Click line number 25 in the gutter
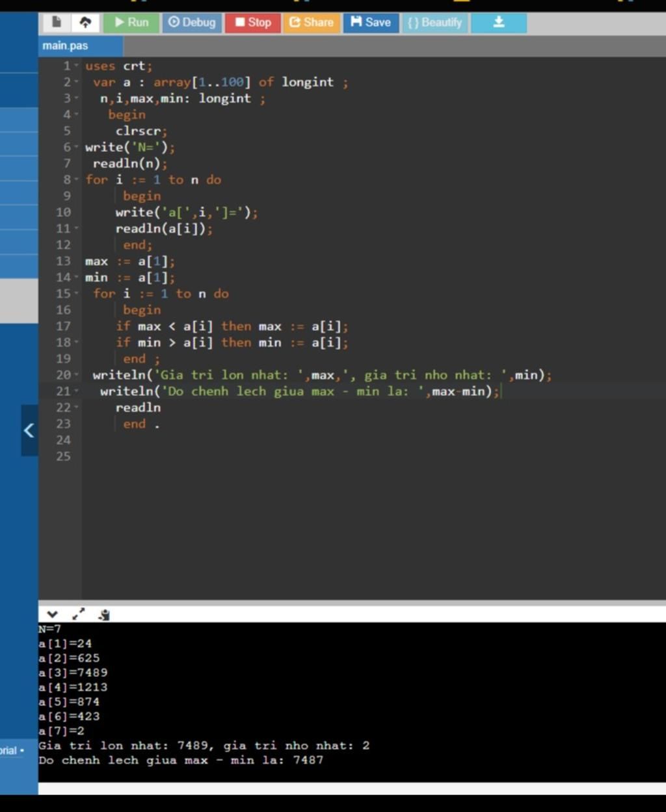 tap(63, 456)
